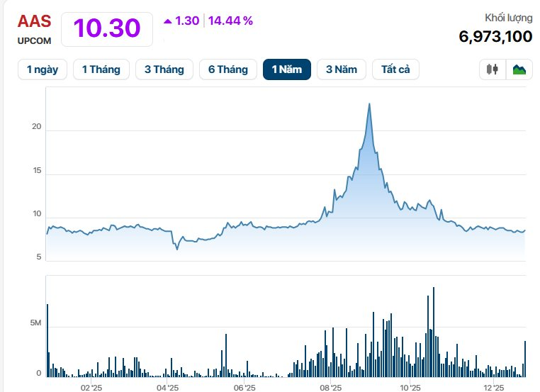Click the AAS ticker symbol
Image resolution: width=540 pixels, height=392 pixels.
coord(34,21)
